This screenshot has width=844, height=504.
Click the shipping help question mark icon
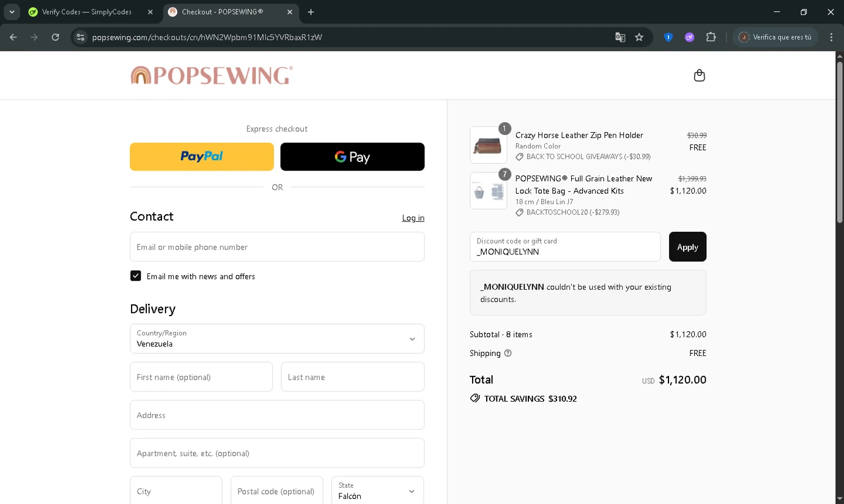pyautogui.click(x=508, y=353)
